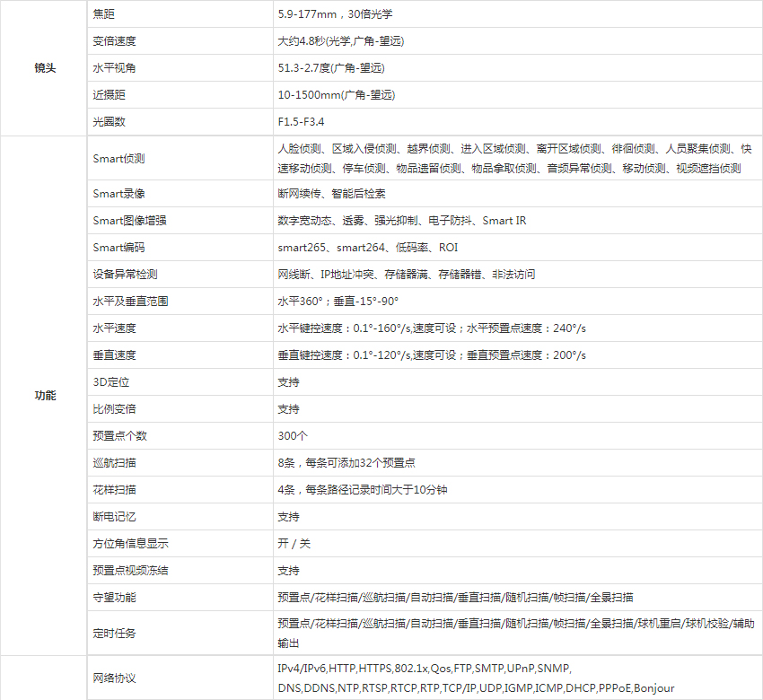The width and height of the screenshot is (763, 700).
Task: Select the 网络协议 row label
Action: (114, 678)
